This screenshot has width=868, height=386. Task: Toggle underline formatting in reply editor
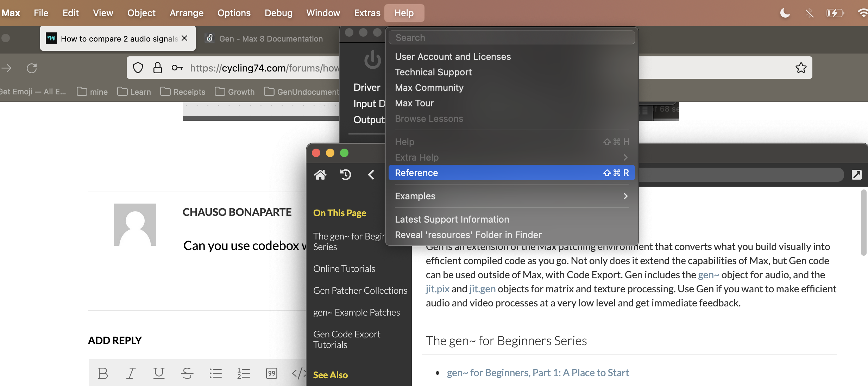pyautogui.click(x=159, y=373)
